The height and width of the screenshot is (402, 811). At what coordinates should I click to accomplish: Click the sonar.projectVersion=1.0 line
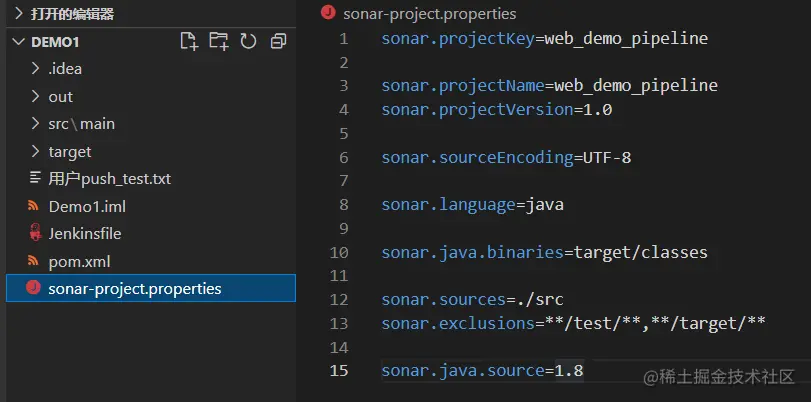(497, 110)
